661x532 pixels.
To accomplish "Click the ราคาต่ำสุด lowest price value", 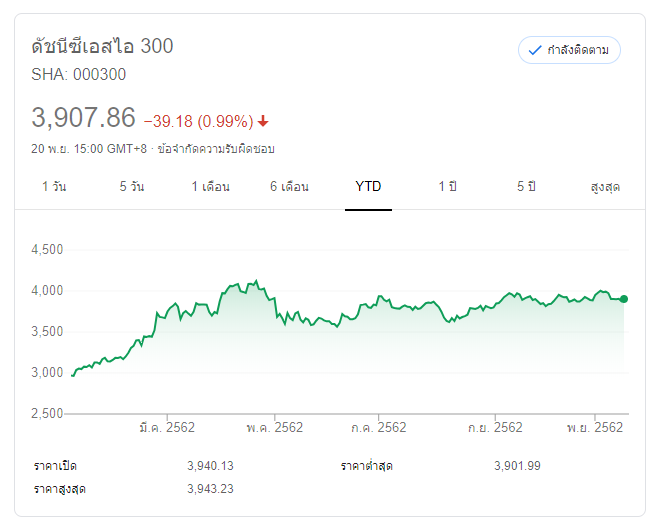I will (517, 466).
